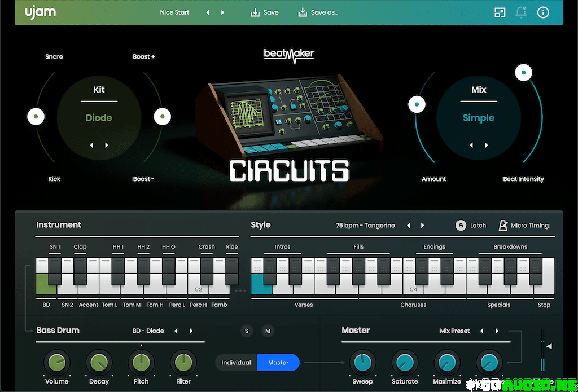This screenshot has height=392, width=578.
Task: Save the current preset
Action: tap(265, 12)
